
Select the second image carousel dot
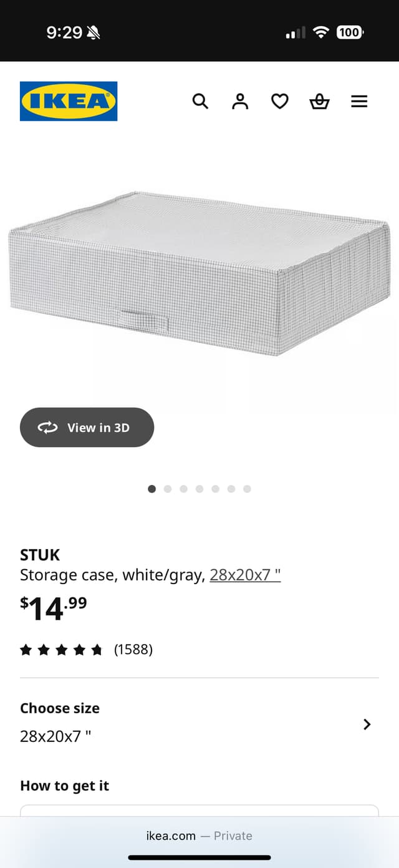tap(168, 489)
